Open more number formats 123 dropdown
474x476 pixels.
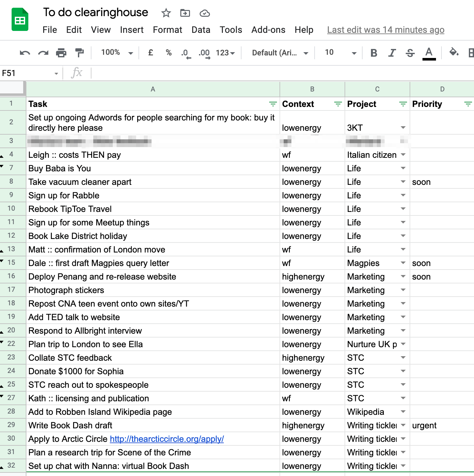coord(225,53)
